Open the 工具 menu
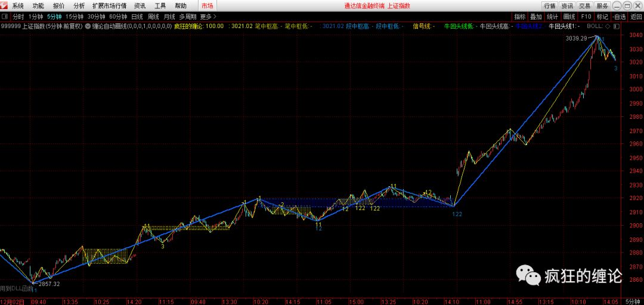This screenshot has width=644, height=305. tap(160, 6)
